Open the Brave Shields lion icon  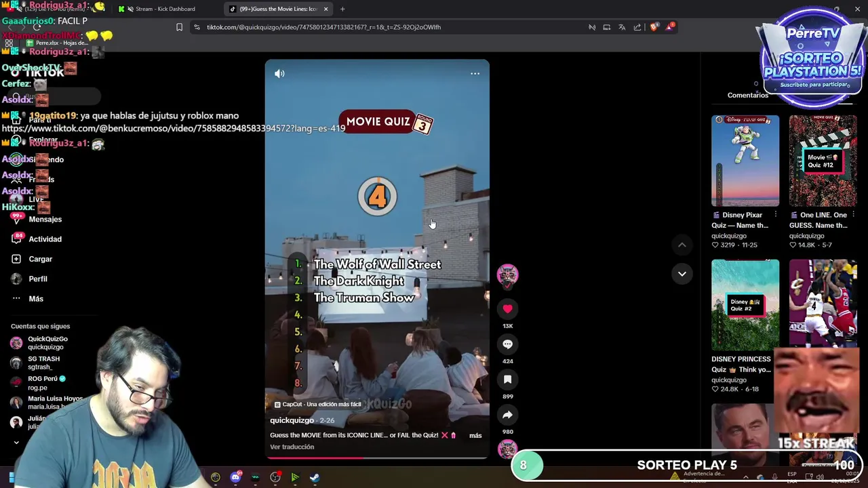click(654, 27)
